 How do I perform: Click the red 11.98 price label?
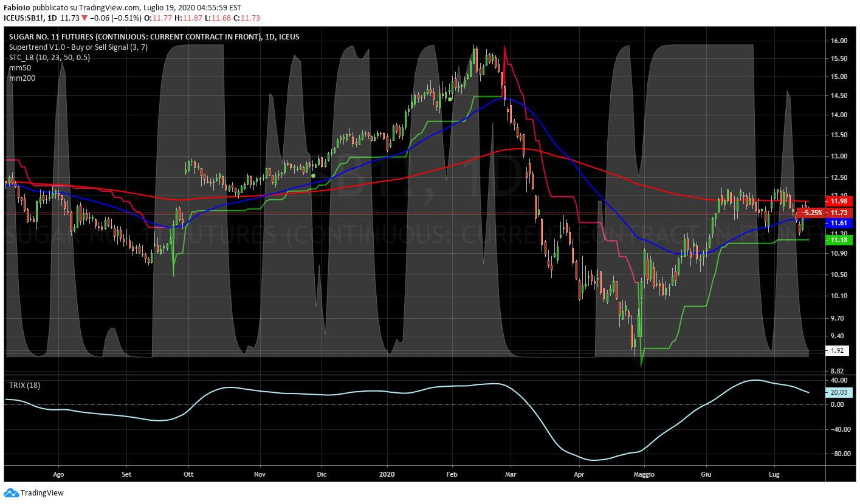[x=839, y=201]
